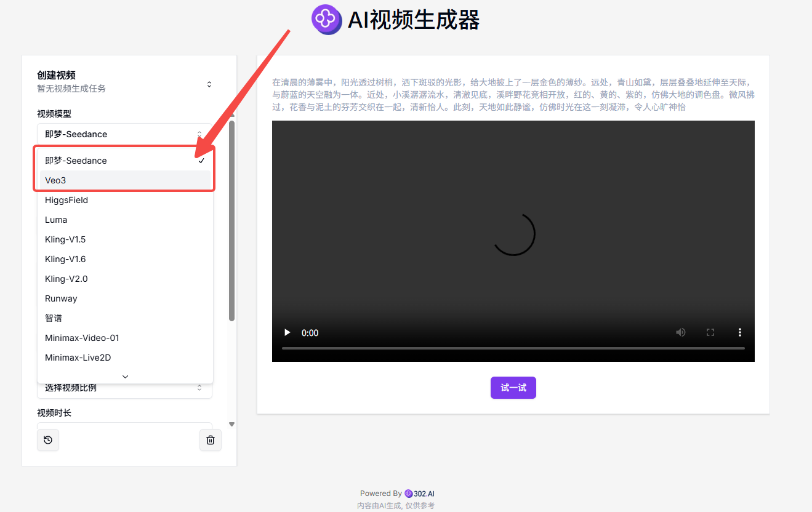The image size is (812, 512).
Task: Click the AI视频生成器 purple logo icon
Action: [x=327, y=20]
